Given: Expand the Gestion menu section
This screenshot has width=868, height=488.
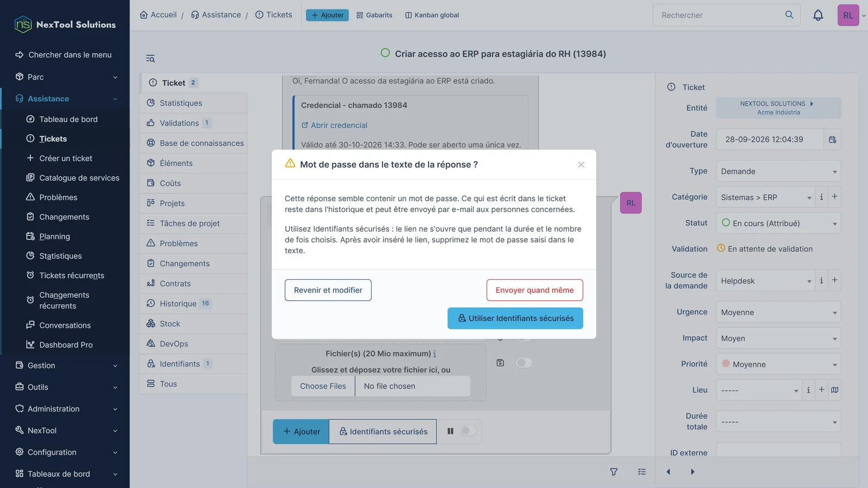Looking at the screenshot, I should click(65, 365).
